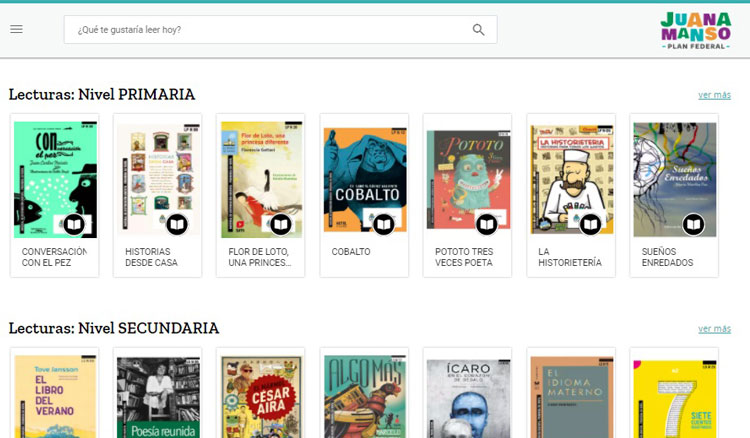Open book icon on Historias desde casa
The width and height of the screenshot is (750, 438).
pos(177,224)
